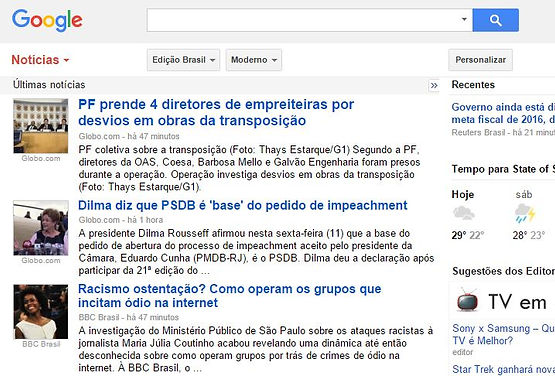
Task: Click the red retro TV icon
Action: [x=467, y=300]
